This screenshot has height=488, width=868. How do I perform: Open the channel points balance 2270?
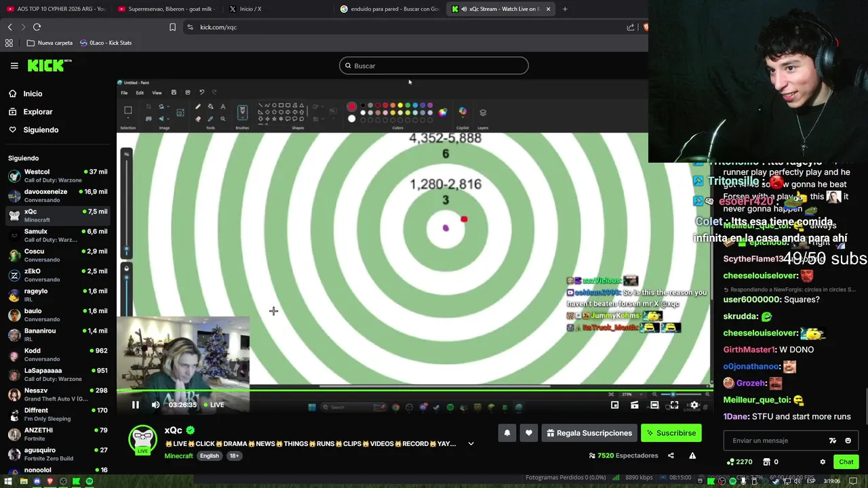(x=739, y=462)
